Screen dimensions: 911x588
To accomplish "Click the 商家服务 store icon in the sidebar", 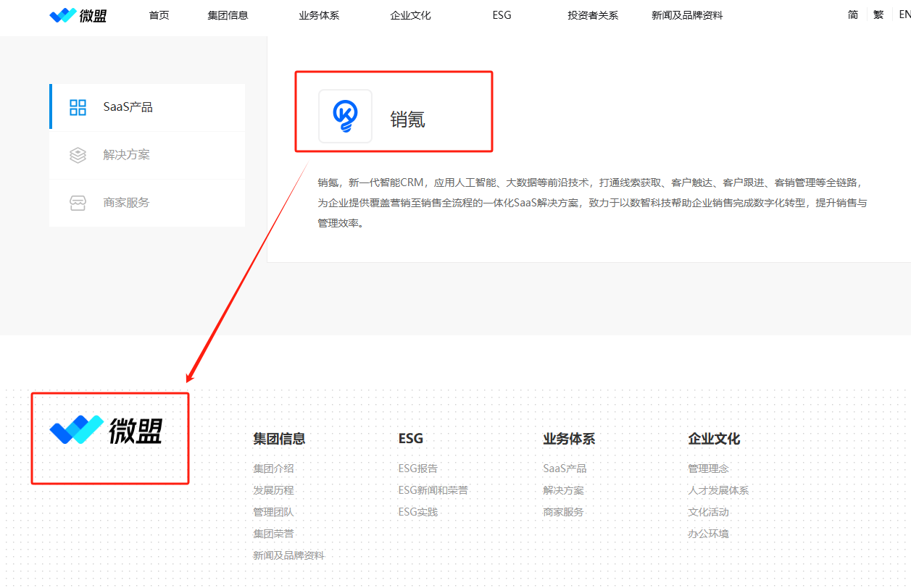I will tap(78, 203).
